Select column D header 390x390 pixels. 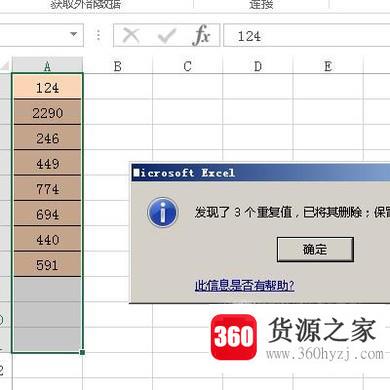[x=258, y=66]
